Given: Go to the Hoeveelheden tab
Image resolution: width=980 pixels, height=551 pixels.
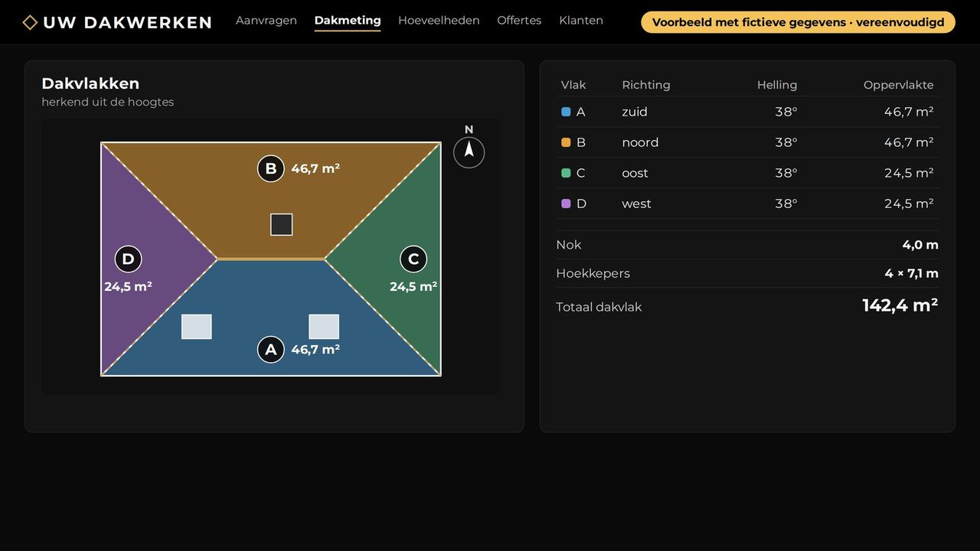Looking at the screenshot, I should pos(439,21).
